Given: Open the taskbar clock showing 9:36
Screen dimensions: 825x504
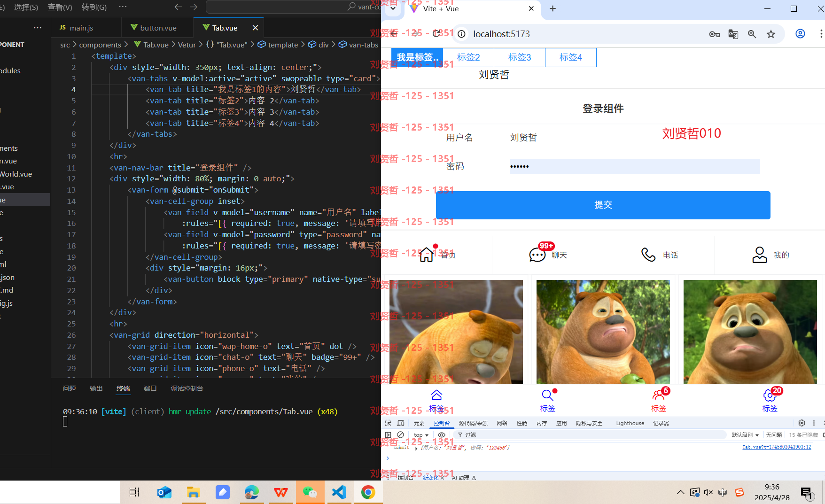Looking at the screenshot, I should (x=772, y=492).
